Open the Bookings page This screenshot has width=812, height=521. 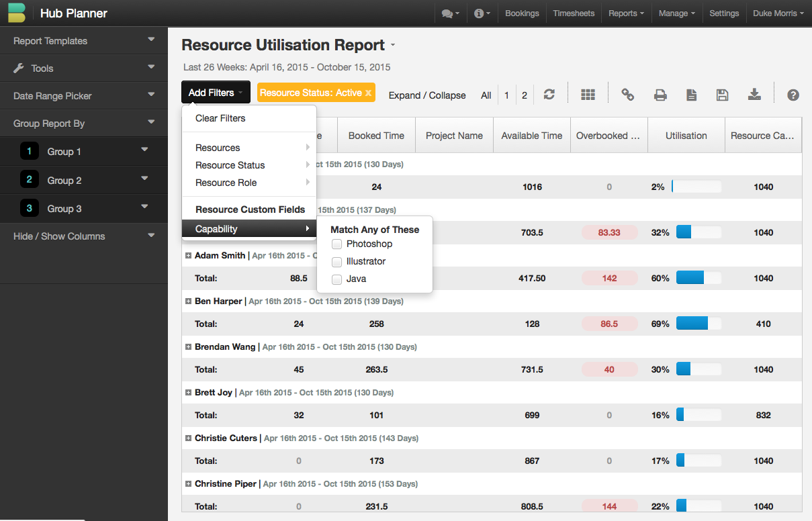click(x=522, y=13)
